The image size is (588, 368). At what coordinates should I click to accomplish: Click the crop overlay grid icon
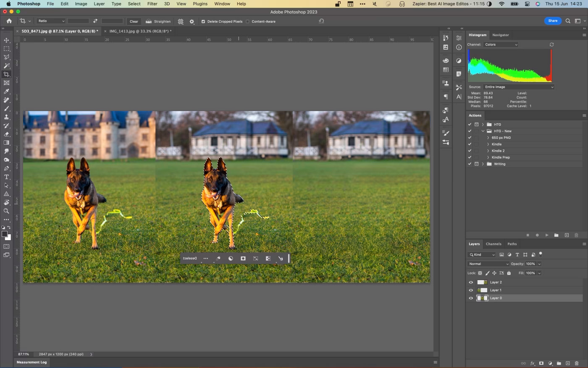[x=181, y=21]
